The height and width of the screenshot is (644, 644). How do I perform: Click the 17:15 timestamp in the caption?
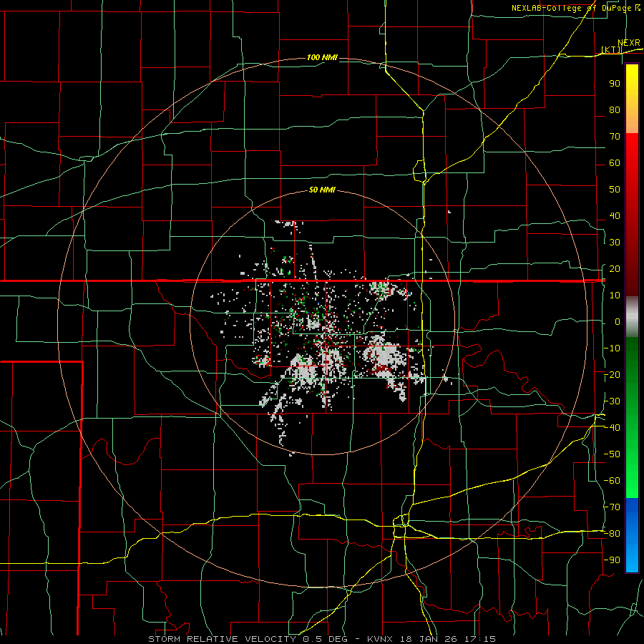[479, 639]
